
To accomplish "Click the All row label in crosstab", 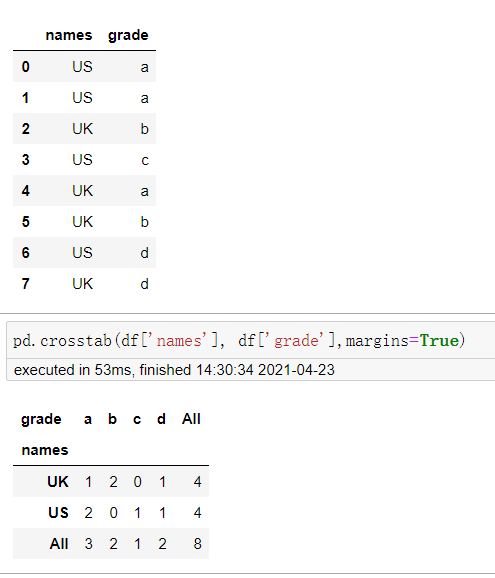I will coord(59,543).
